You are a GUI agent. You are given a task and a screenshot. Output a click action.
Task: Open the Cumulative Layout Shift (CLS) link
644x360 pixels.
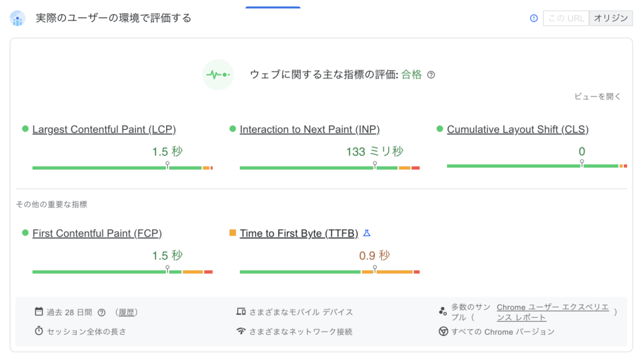point(518,130)
